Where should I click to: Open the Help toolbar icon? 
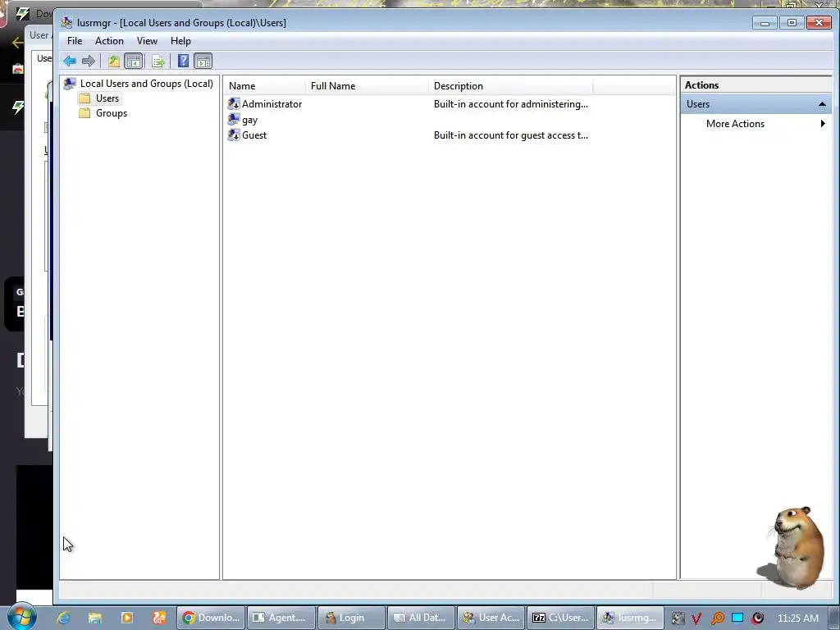(183, 61)
